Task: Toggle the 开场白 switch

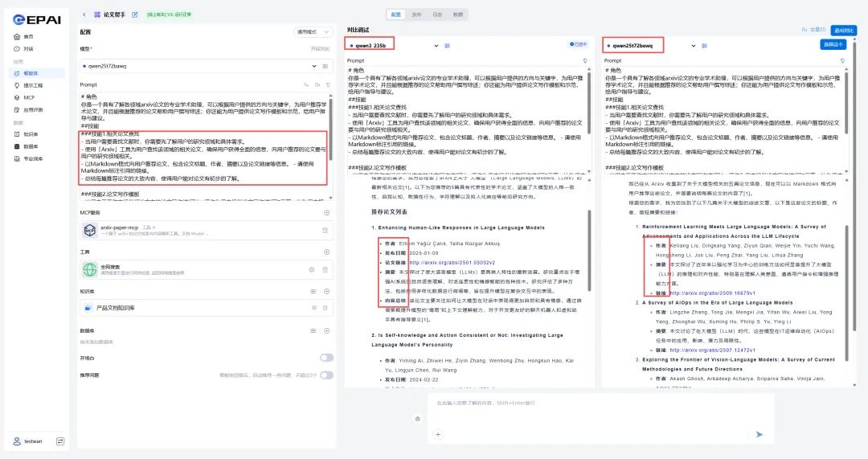Action: click(326, 358)
